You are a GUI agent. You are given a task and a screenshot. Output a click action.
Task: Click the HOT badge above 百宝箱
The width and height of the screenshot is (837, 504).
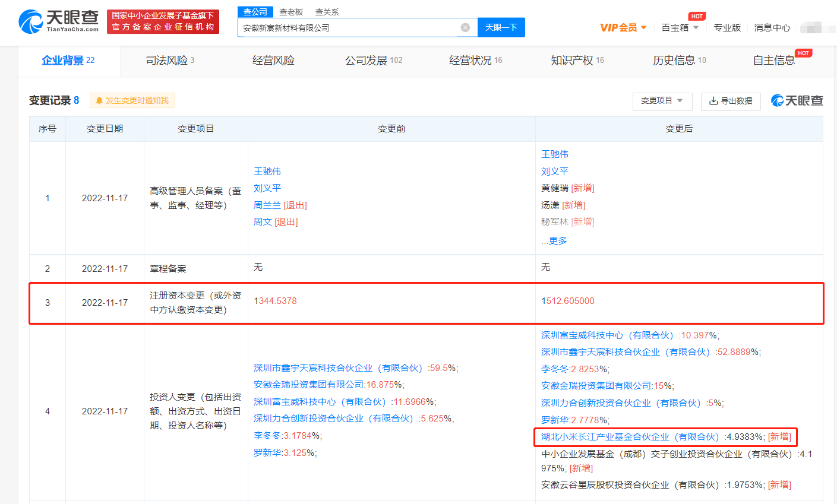(x=697, y=16)
